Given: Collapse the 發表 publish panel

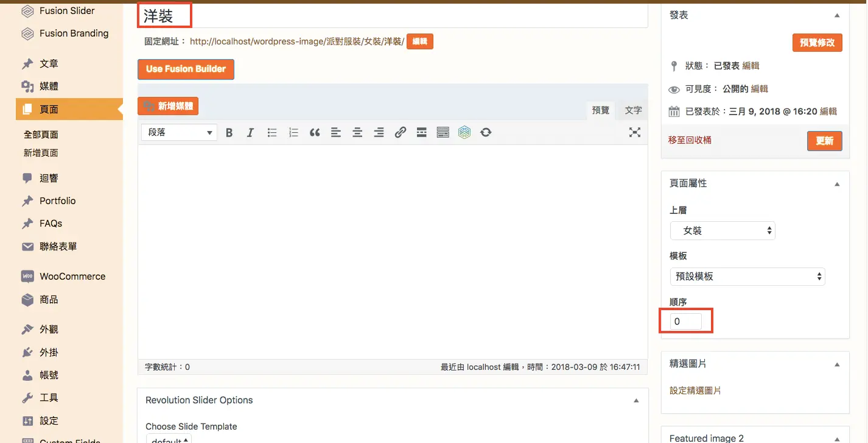Looking at the screenshot, I should [x=837, y=15].
